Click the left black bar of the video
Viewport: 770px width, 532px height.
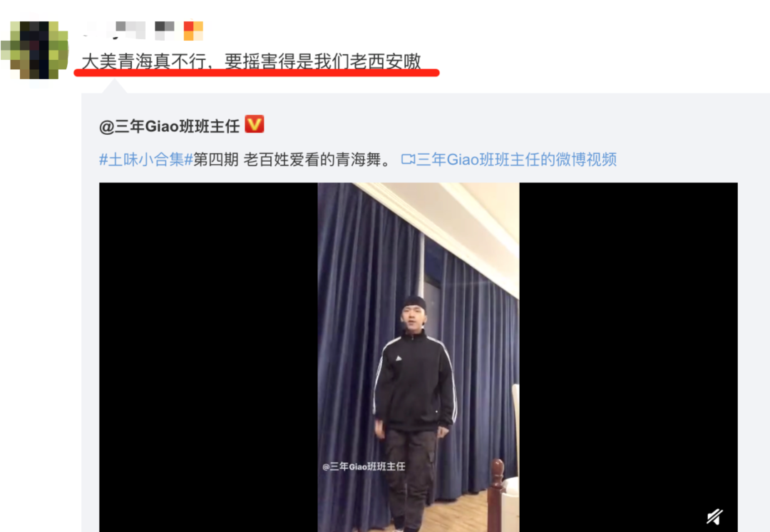point(208,357)
